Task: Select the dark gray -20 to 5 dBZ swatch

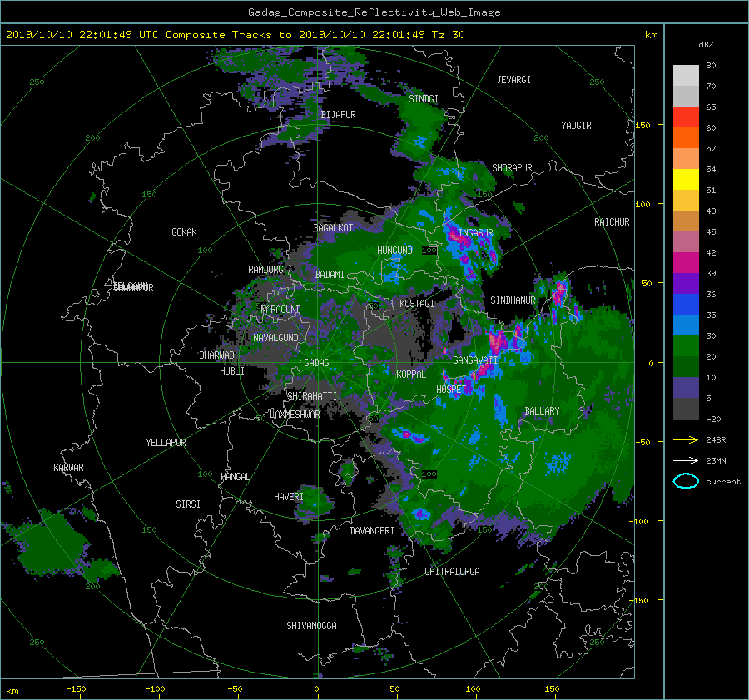Action: point(686,409)
